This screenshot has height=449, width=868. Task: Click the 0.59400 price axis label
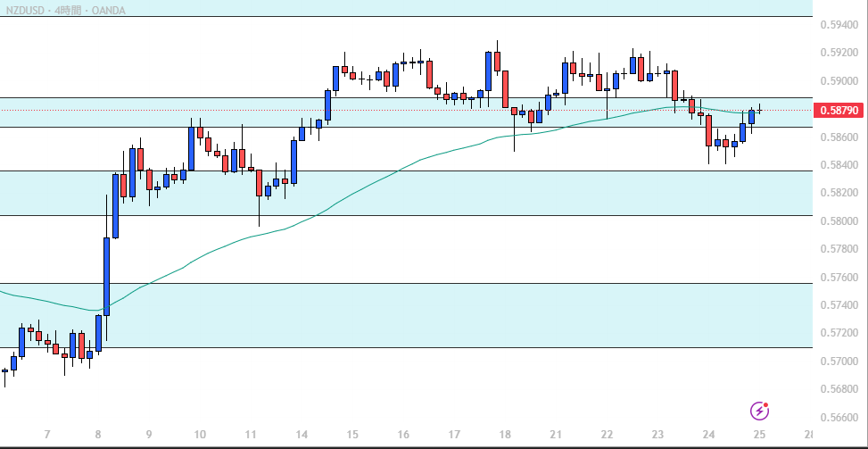pyautogui.click(x=838, y=25)
